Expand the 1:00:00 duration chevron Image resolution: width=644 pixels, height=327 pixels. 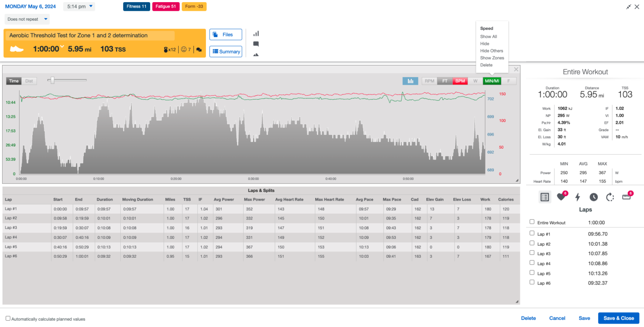62,47
